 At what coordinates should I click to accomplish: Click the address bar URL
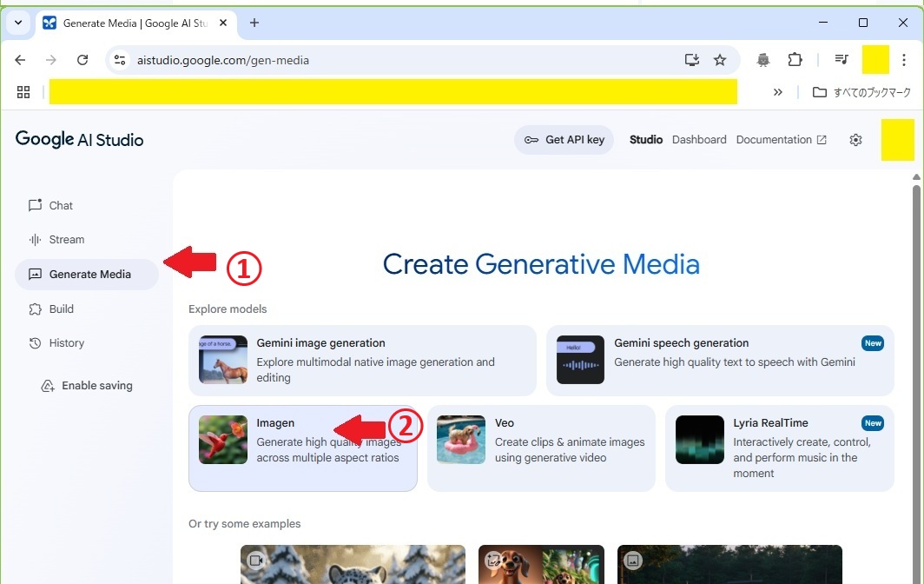click(x=222, y=60)
